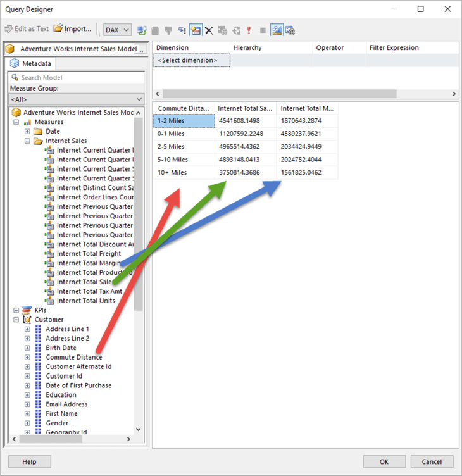Click the Internet Total Tax Amt measure icon
Viewport: 462px width, 476px height.
pos(49,291)
